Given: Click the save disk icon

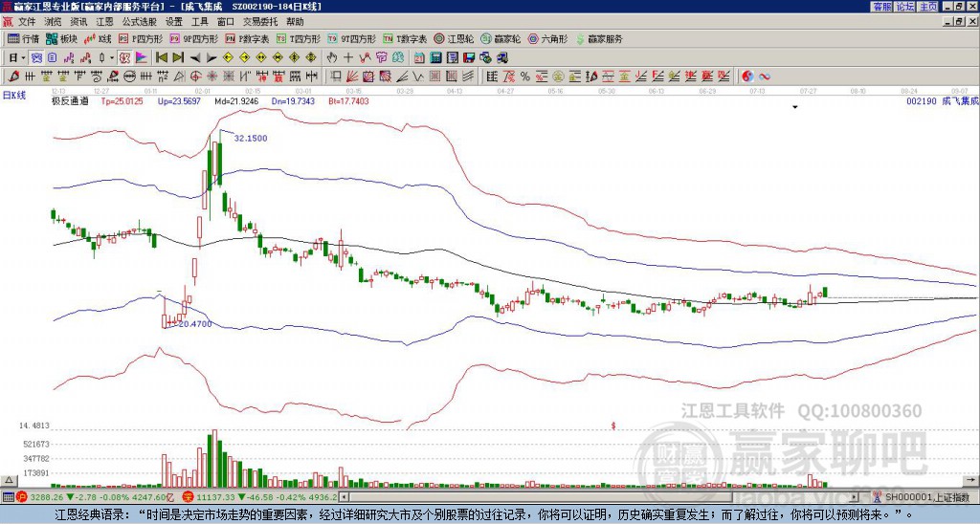Looking at the screenshot, I should tap(469, 58).
